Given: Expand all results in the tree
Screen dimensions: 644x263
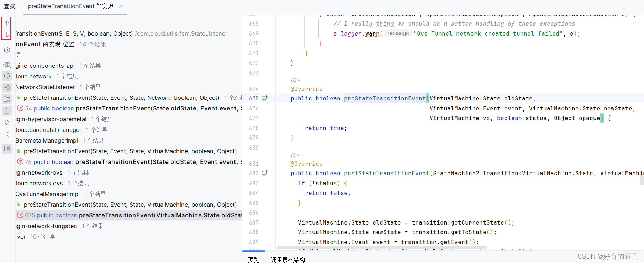Looking at the screenshot, I should coord(7,122).
